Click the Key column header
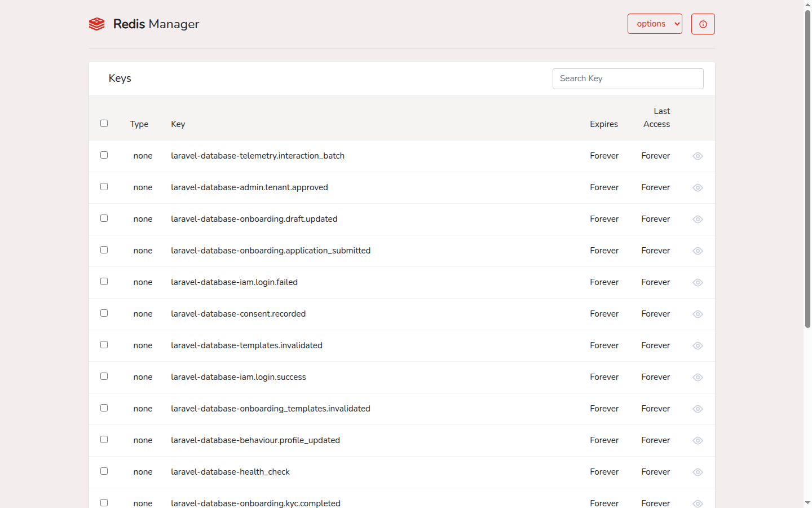Image resolution: width=812 pixels, height=508 pixels. tap(178, 124)
